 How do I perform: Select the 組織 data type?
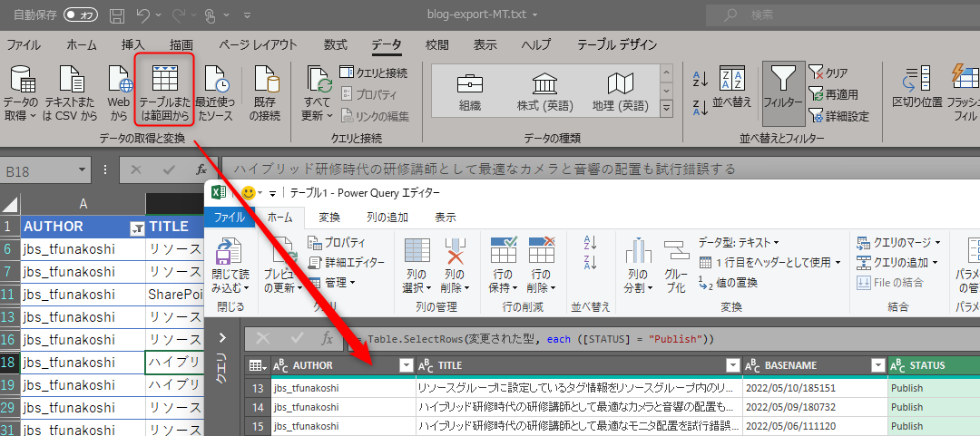tap(470, 92)
